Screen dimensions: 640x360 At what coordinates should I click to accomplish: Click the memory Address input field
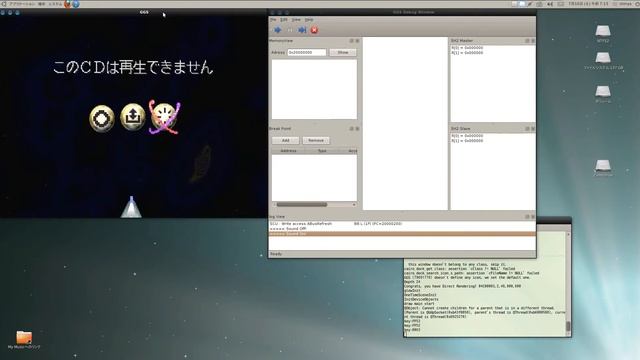(x=307, y=53)
